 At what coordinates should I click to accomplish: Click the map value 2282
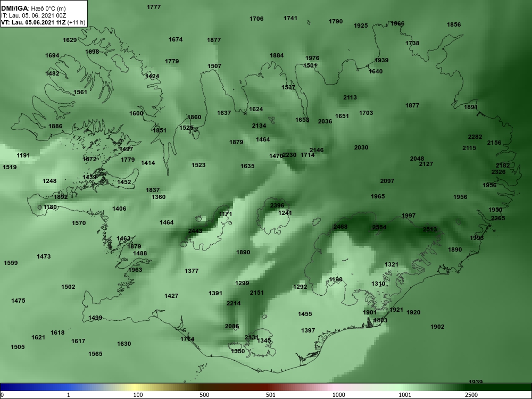[475, 137]
